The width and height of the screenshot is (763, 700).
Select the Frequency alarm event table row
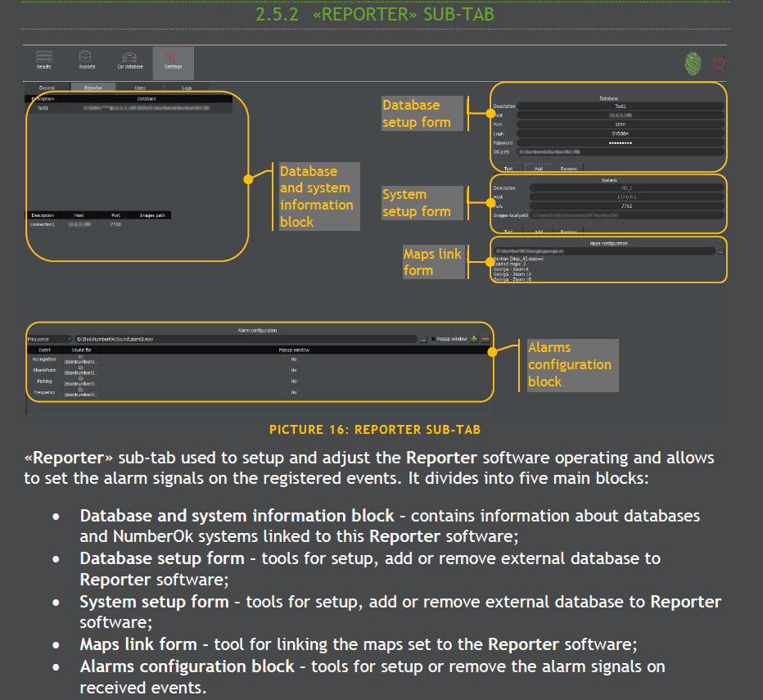click(258, 392)
